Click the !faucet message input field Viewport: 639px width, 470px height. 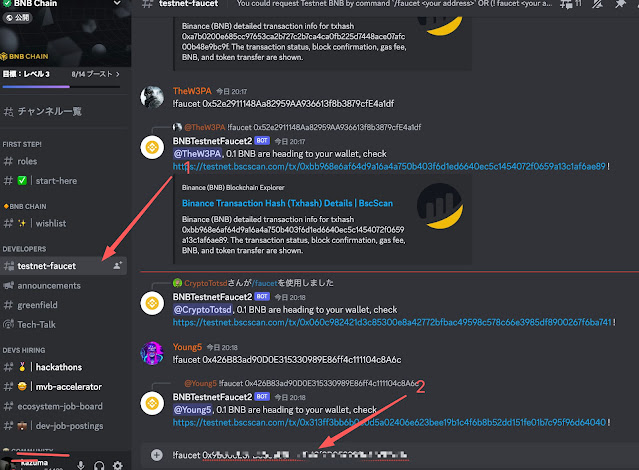pyautogui.click(x=391, y=455)
